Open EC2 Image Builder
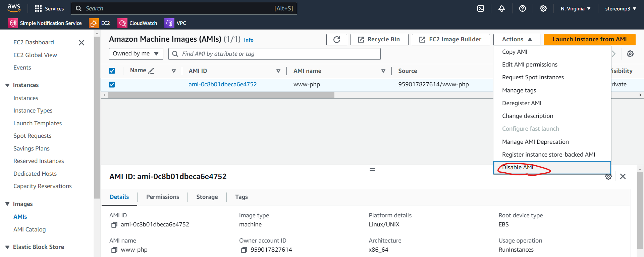The image size is (644, 257). click(451, 39)
